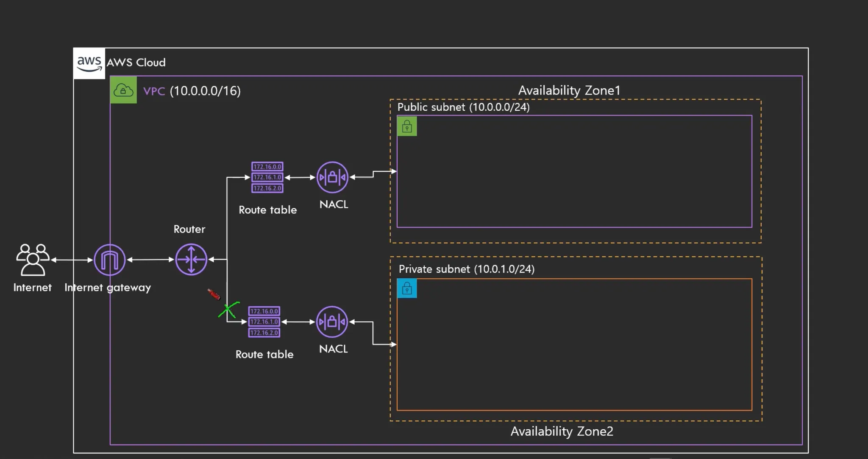Select the Internet gateway icon

pos(109,260)
